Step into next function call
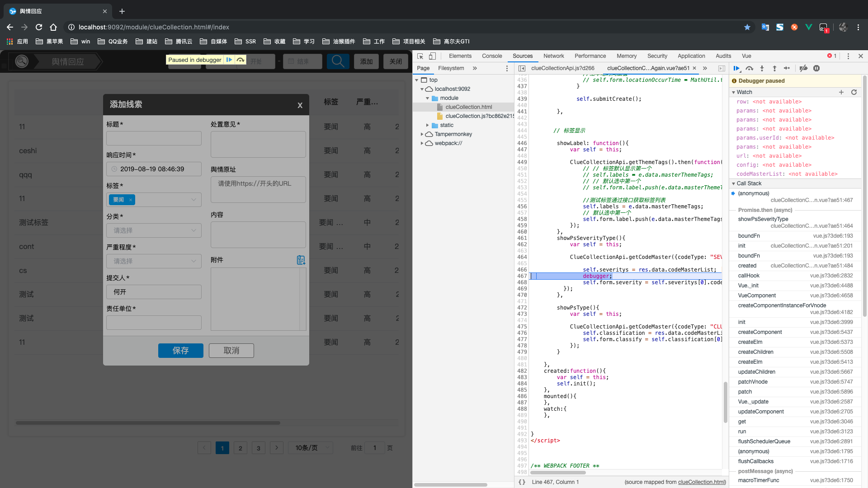Viewport: 868px width, 488px height. [x=762, y=68]
